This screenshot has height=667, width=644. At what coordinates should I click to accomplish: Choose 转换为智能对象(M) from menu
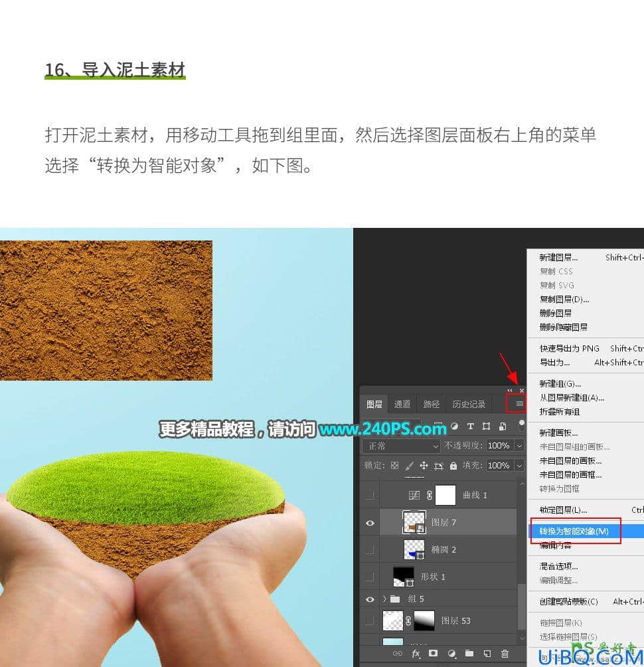tap(586, 531)
